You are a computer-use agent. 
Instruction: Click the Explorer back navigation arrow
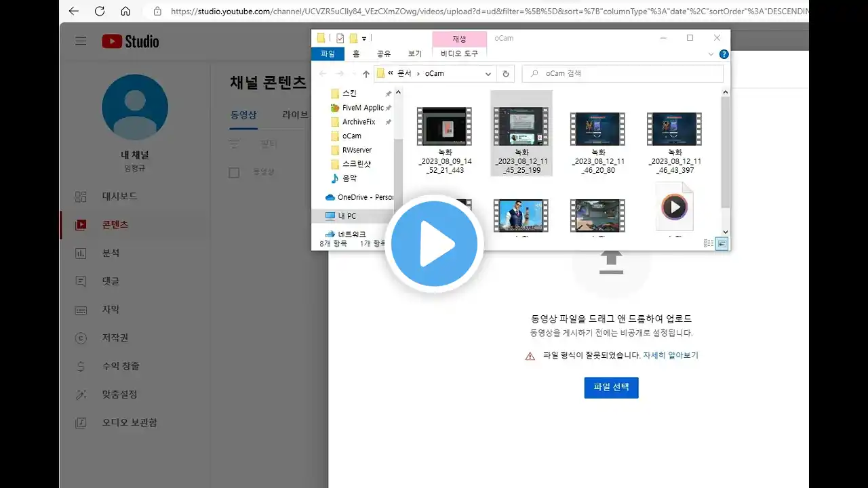323,73
